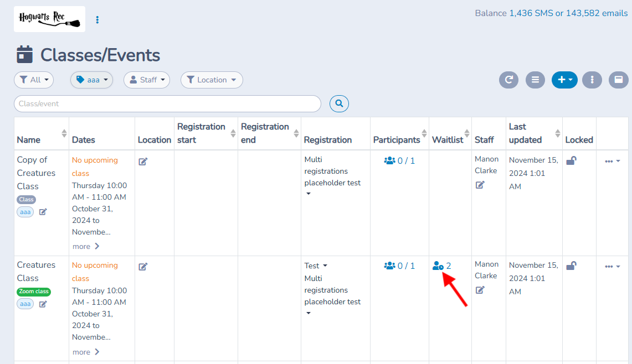Expand more dates for Copy of Creatures Class
Viewport: 632px width, 364px height.
click(x=86, y=246)
